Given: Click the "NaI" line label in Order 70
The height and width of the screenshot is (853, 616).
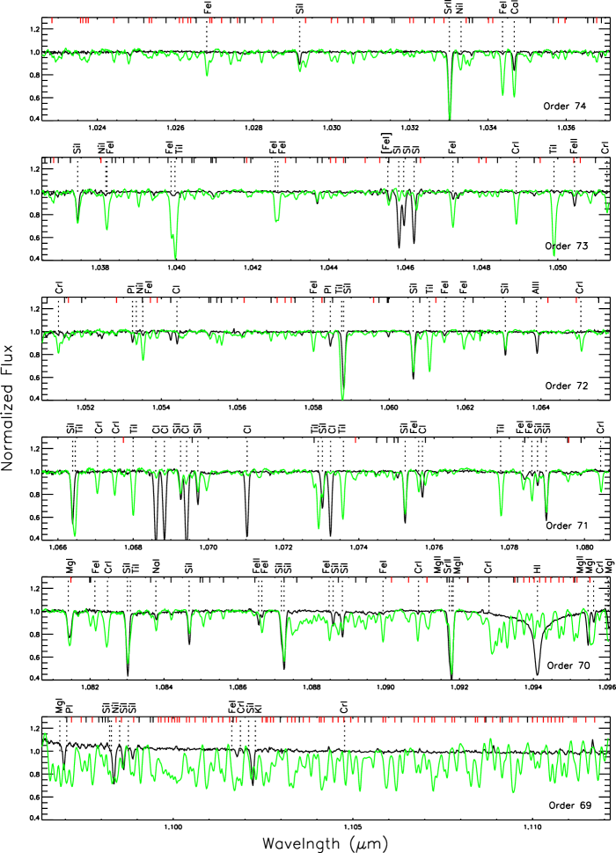Looking at the screenshot, I should pyautogui.click(x=156, y=567).
